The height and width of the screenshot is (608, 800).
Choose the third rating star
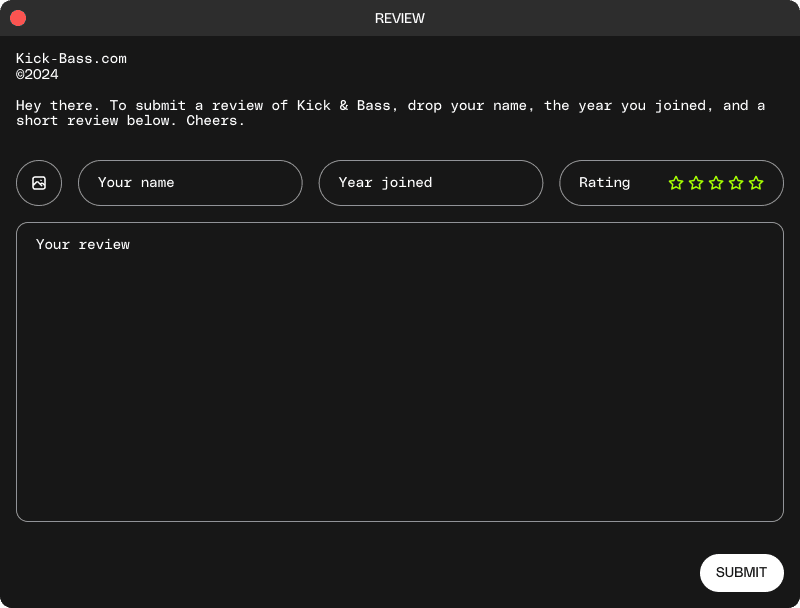pos(716,183)
